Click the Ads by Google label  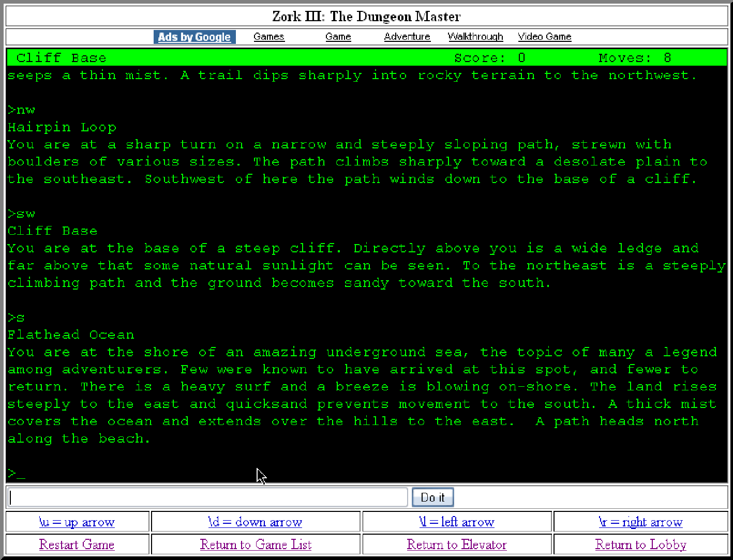tap(195, 37)
